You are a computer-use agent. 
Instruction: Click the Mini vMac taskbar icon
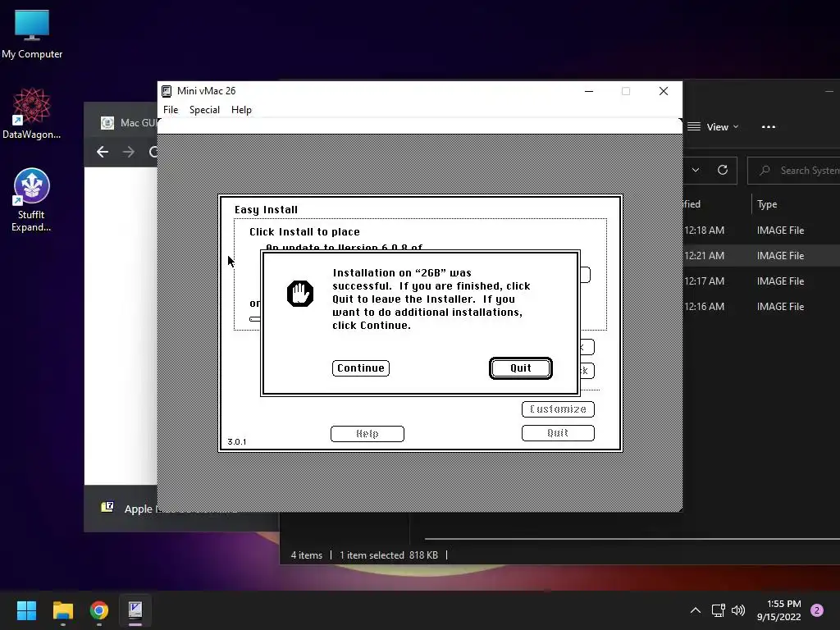coord(135,610)
